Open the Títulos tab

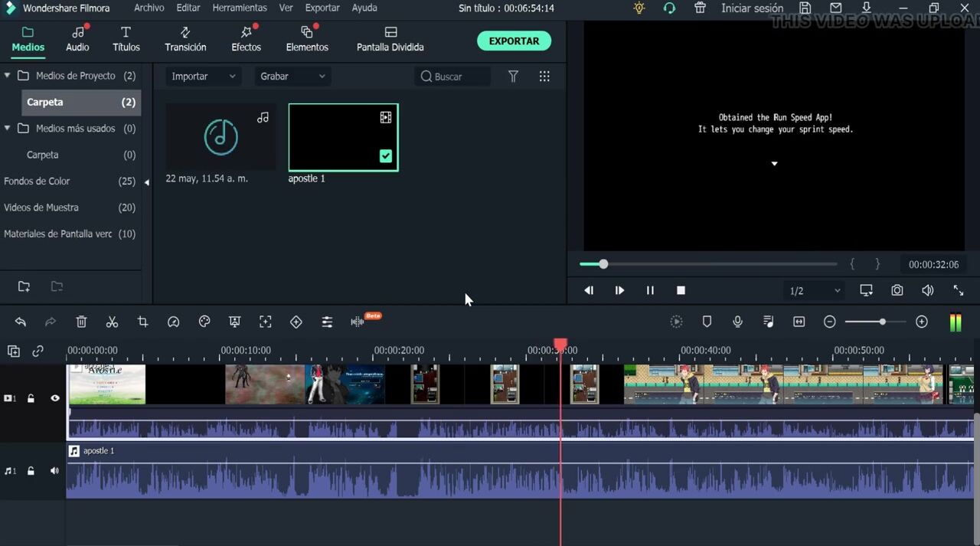click(x=126, y=39)
